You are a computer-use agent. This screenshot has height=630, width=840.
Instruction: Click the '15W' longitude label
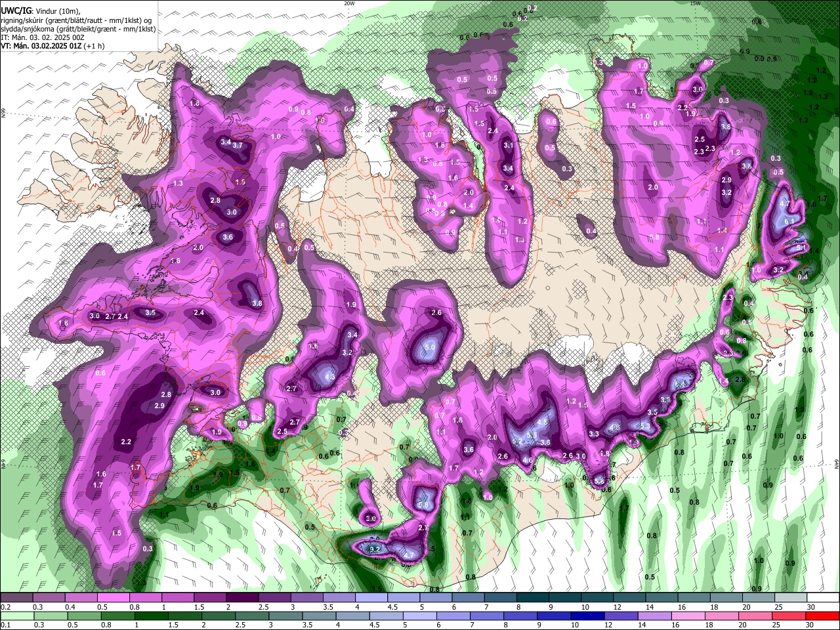696,3
